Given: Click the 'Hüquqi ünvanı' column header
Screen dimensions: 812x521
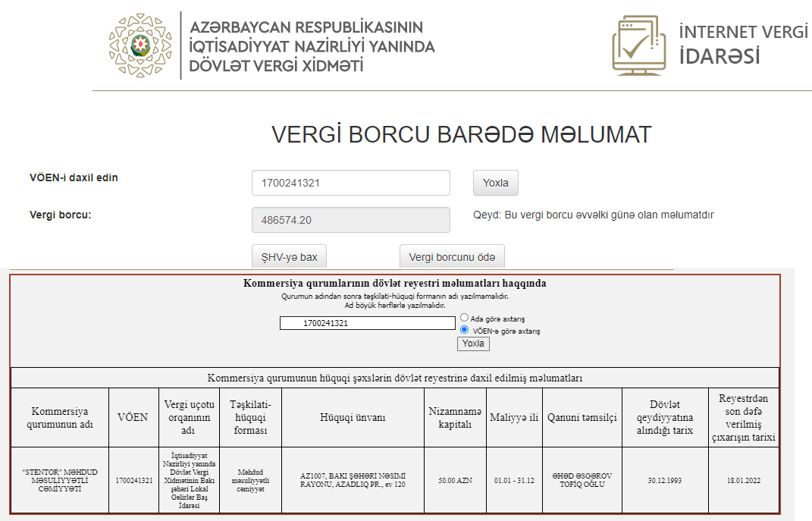Looking at the screenshot, I should (353, 417).
